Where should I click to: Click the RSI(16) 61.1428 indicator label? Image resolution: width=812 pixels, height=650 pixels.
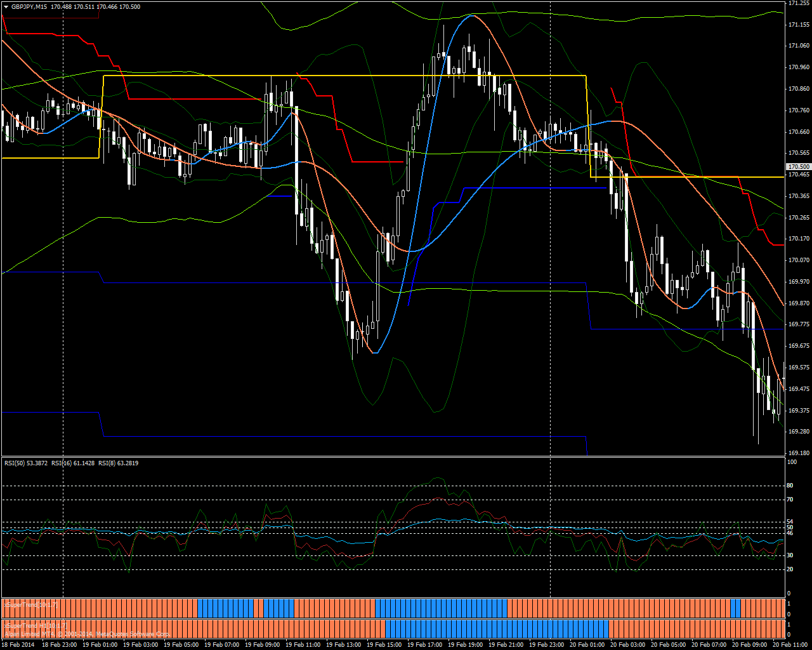[73, 463]
